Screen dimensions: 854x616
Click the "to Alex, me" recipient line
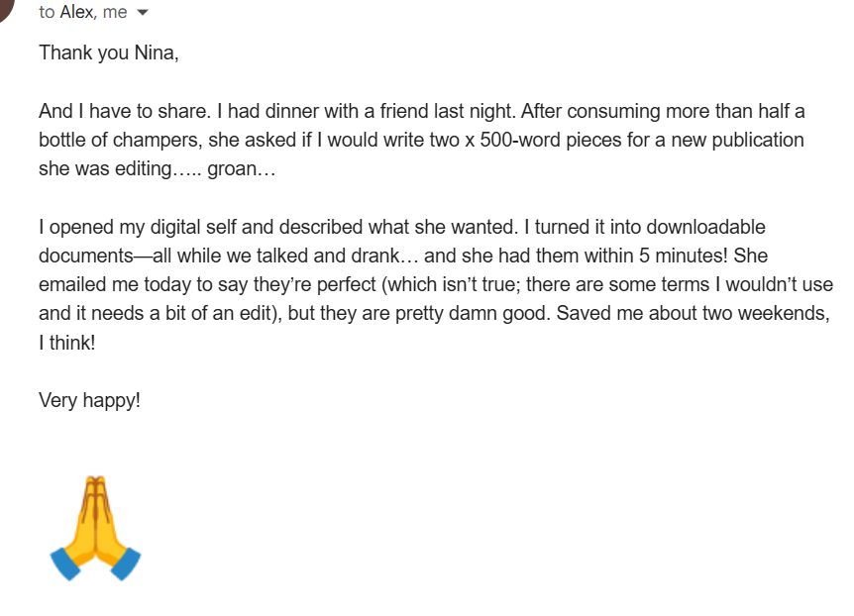[83, 13]
